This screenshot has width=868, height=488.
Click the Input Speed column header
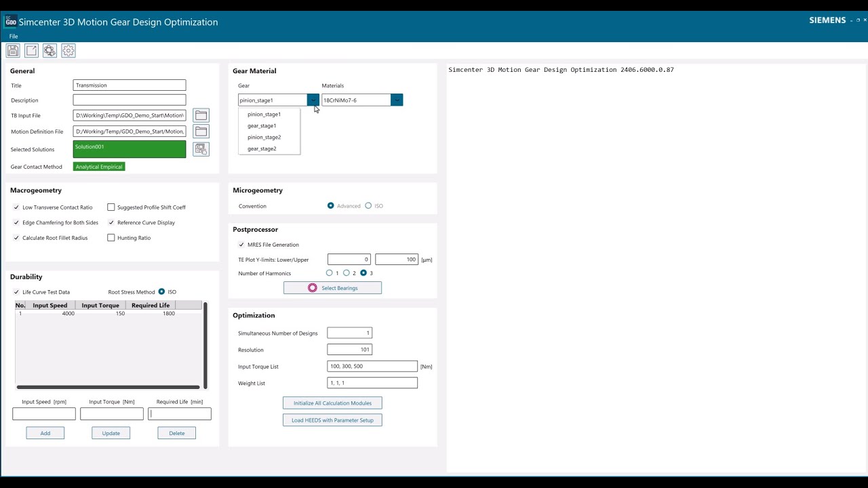[50, 306]
